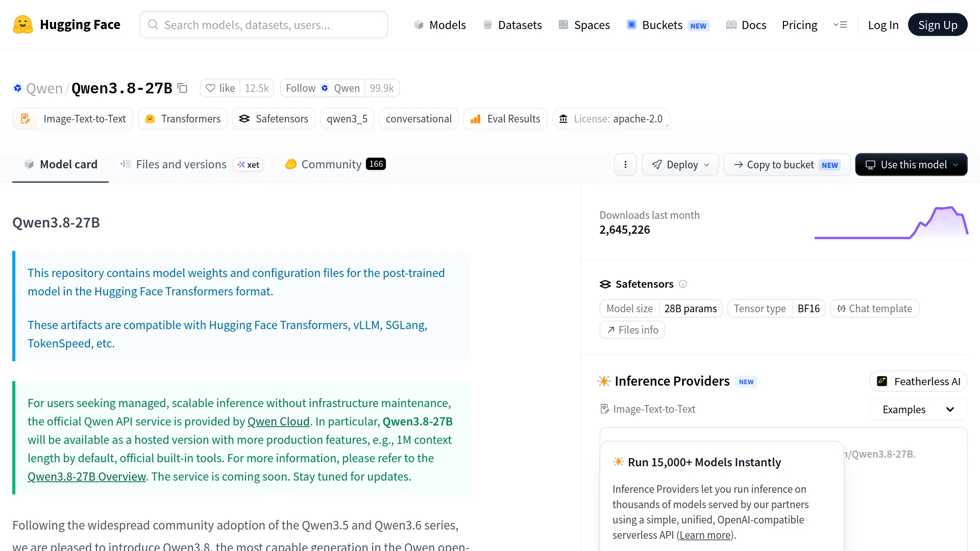Viewport: 980px width, 551px height.
Task: Click the BF16 tensor type value
Action: [x=808, y=309]
